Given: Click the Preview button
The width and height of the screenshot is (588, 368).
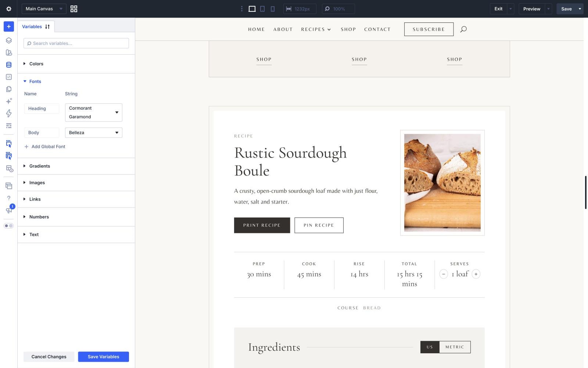Looking at the screenshot, I should point(532,9).
